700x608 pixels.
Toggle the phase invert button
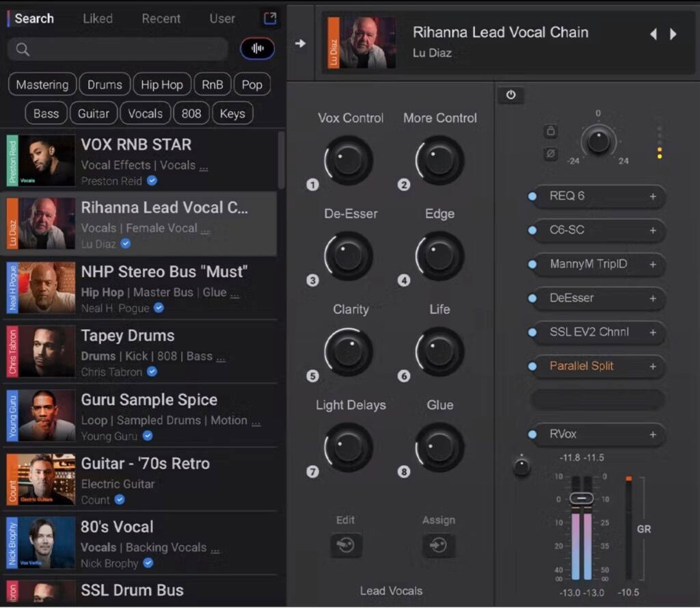pos(551,154)
